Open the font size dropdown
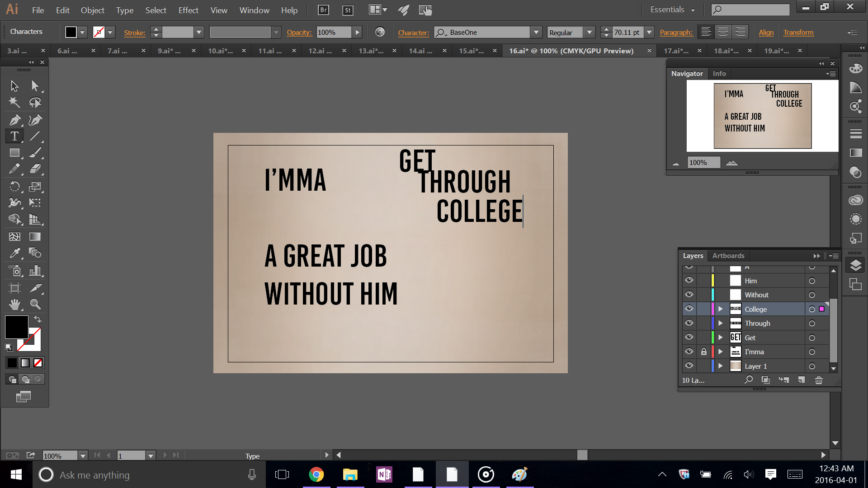This screenshot has height=488, width=868. pos(649,33)
